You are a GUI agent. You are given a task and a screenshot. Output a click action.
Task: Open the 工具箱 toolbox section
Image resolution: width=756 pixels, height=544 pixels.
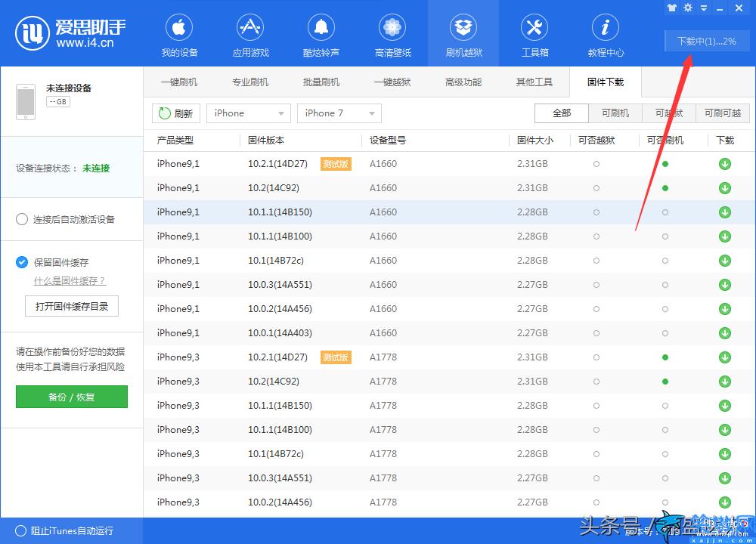point(534,36)
